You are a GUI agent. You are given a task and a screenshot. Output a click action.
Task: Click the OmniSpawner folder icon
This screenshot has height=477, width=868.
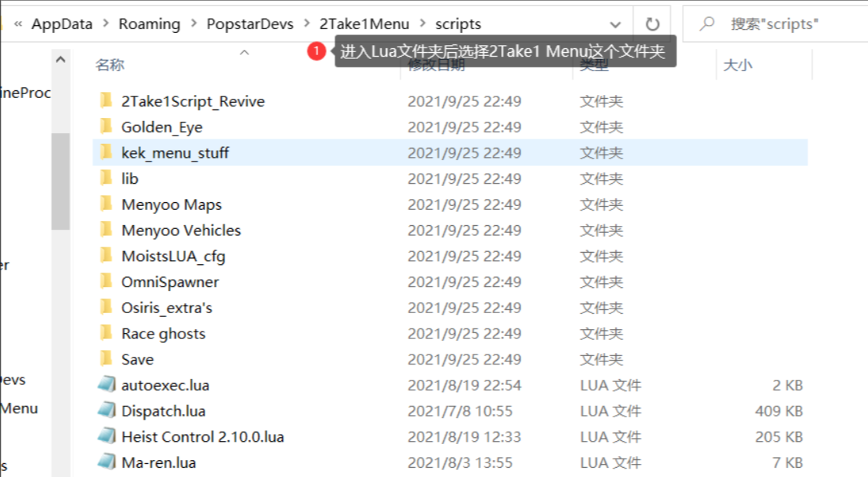106,282
